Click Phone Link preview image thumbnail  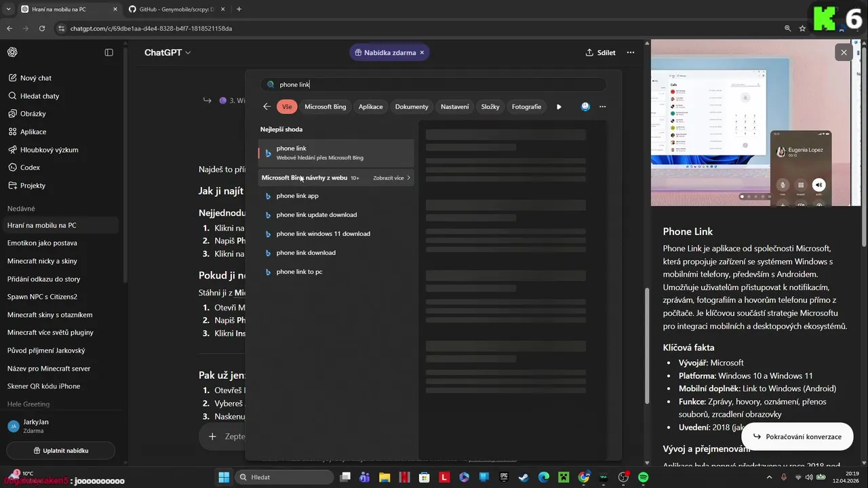click(x=751, y=123)
